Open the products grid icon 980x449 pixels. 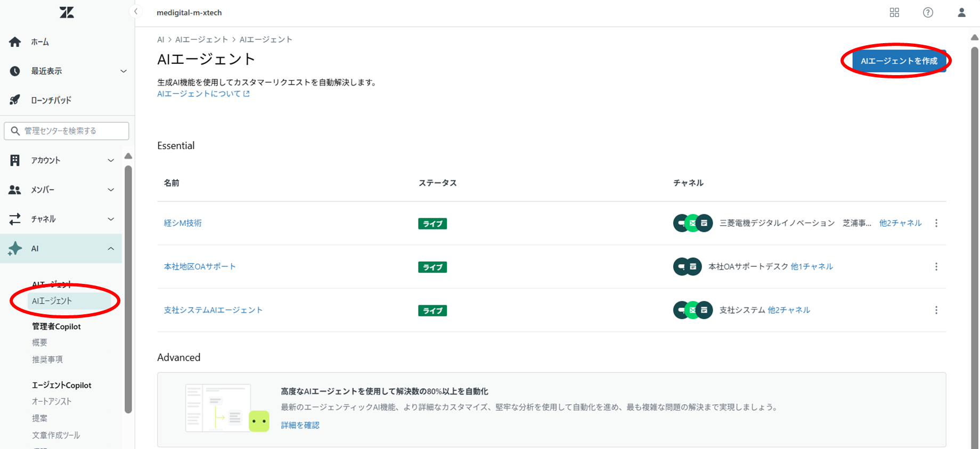pyautogui.click(x=894, y=12)
